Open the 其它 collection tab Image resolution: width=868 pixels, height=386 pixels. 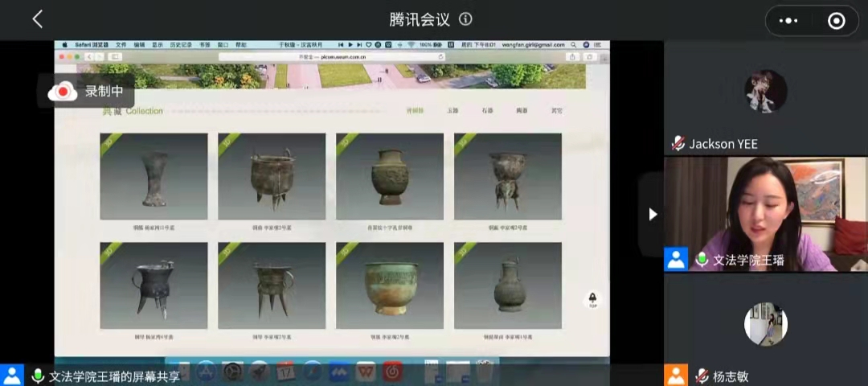(x=556, y=111)
